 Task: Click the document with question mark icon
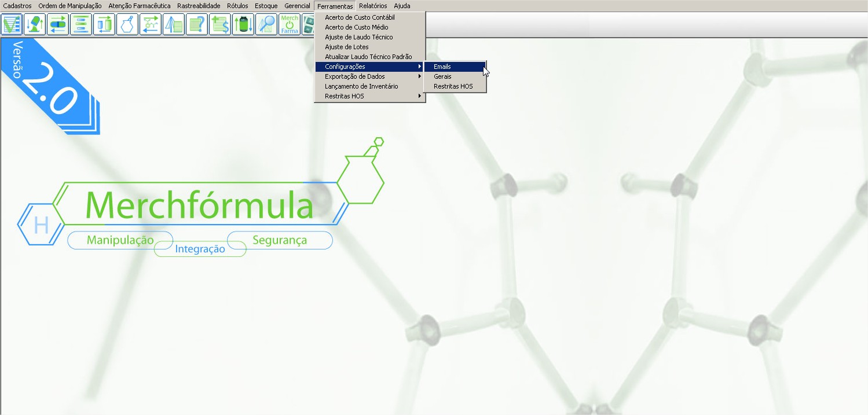[x=197, y=25]
